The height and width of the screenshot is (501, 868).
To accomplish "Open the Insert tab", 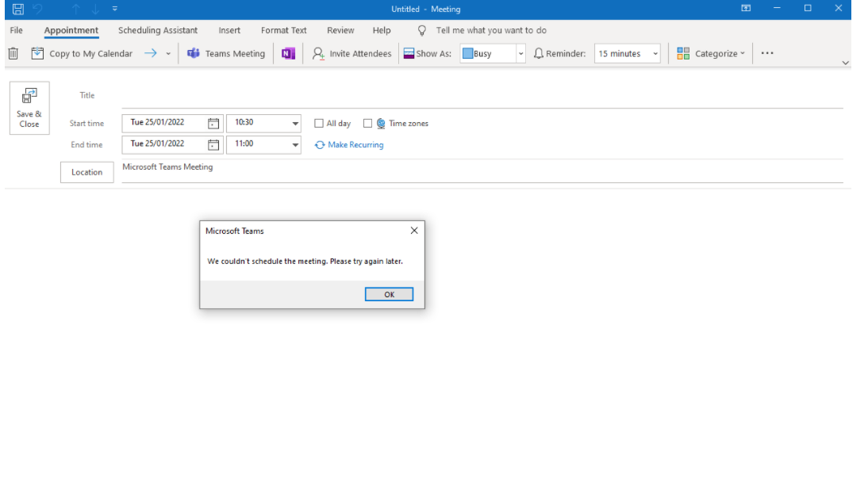I will point(229,30).
